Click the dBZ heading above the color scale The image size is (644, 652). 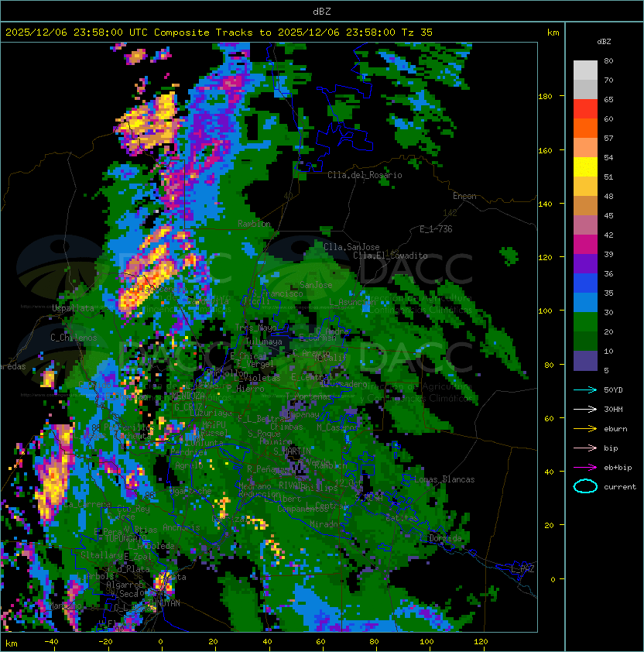604,42
